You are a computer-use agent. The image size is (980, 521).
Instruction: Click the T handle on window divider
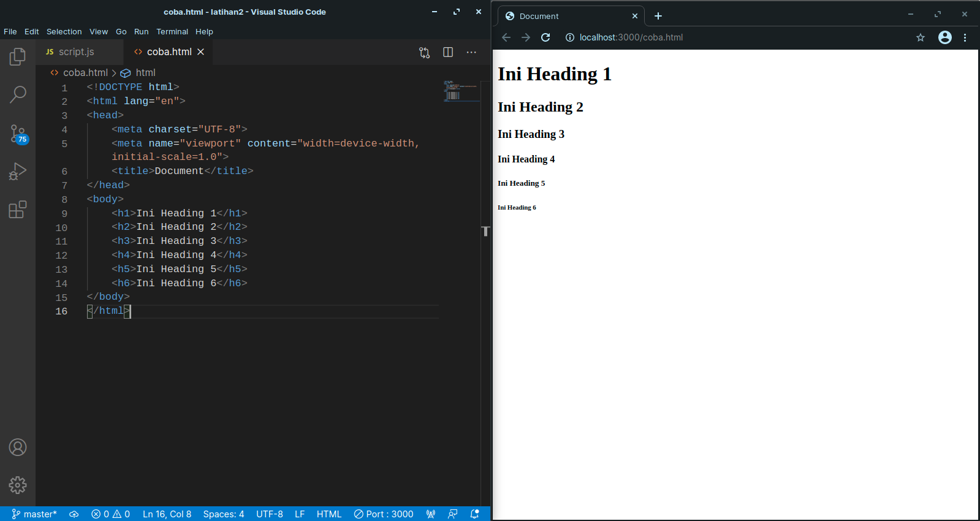coord(485,231)
